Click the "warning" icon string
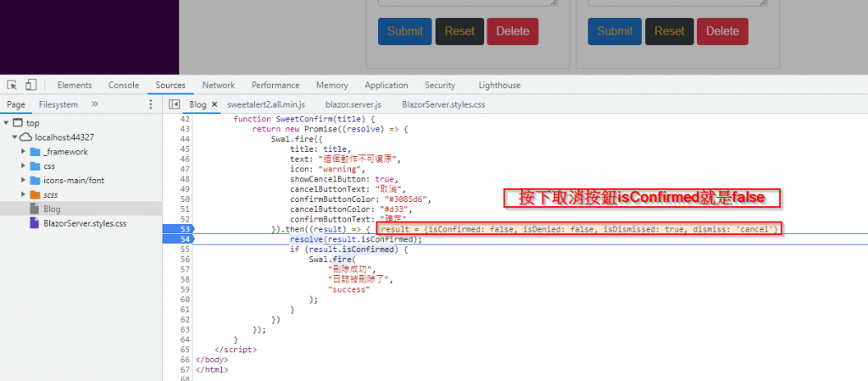 (x=341, y=169)
